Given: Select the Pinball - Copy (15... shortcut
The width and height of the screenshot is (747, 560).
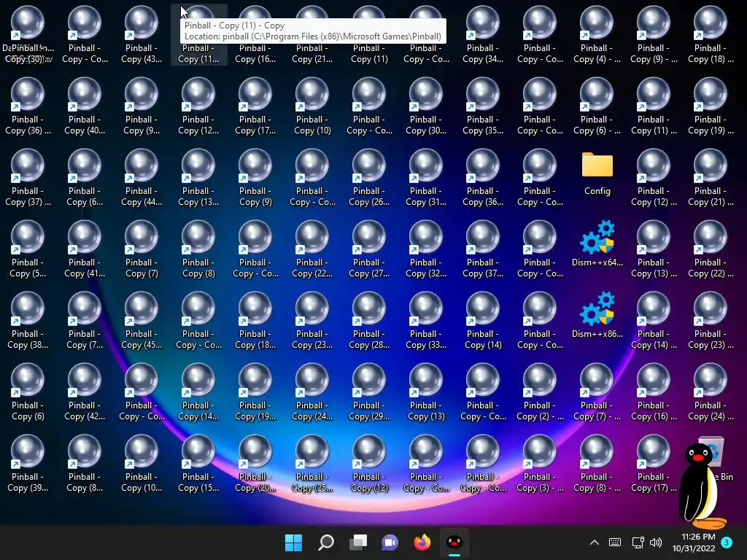Looking at the screenshot, I should [x=198, y=464].
